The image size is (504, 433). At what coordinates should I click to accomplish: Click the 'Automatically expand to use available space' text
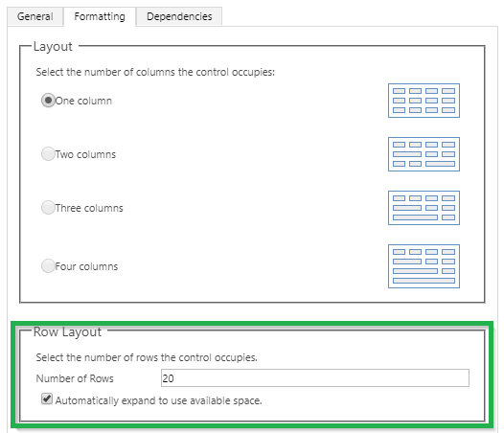pos(158,400)
